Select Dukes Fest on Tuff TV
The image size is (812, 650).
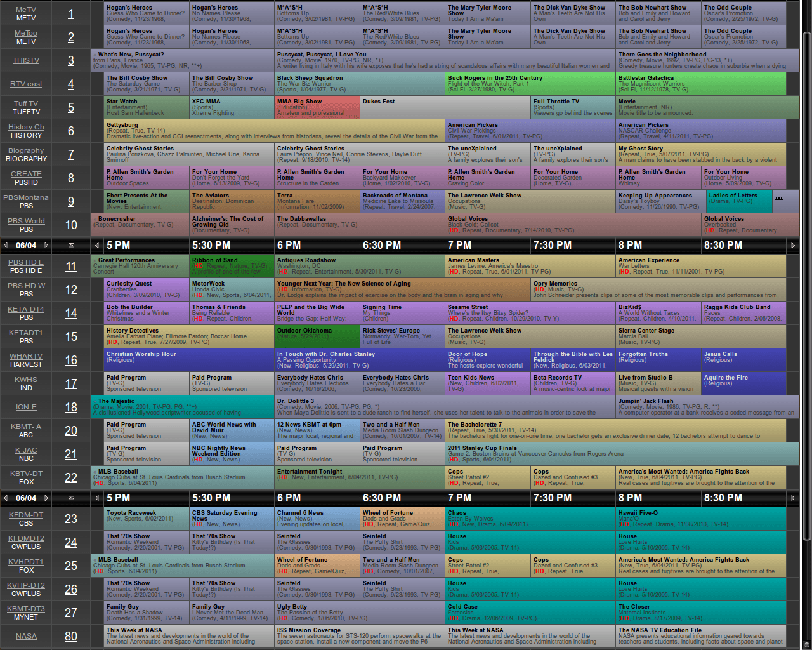pos(445,107)
